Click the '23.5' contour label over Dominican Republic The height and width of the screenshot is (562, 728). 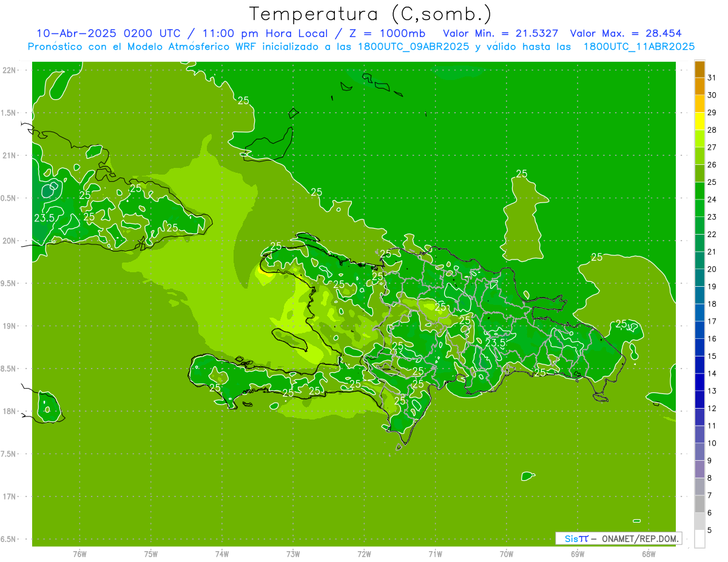pyautogui.click(x=495, y=343)
